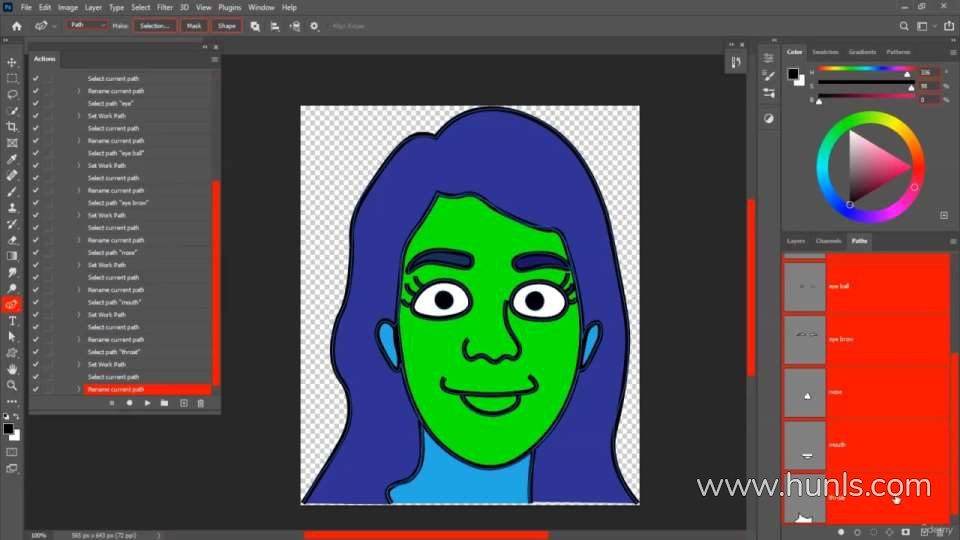
Task: Click the Play selection button in Actions panel
Action: (x=147, y=403)
